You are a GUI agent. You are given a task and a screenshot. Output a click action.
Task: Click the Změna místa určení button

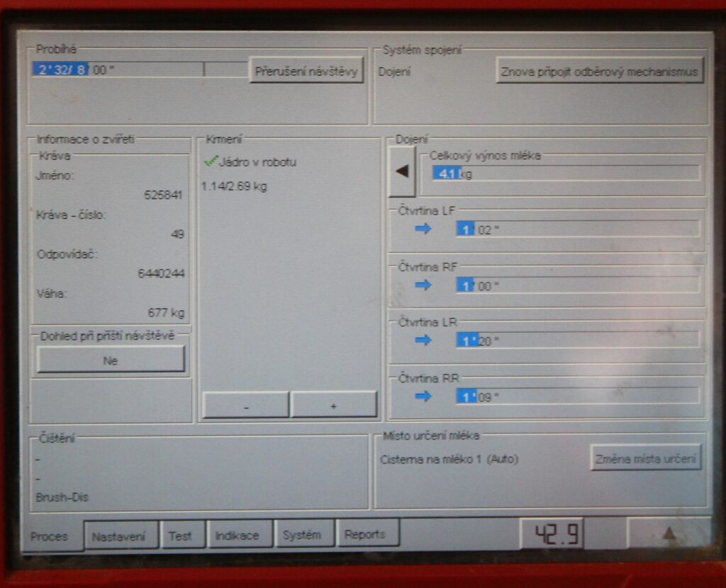tap(645, 458)
